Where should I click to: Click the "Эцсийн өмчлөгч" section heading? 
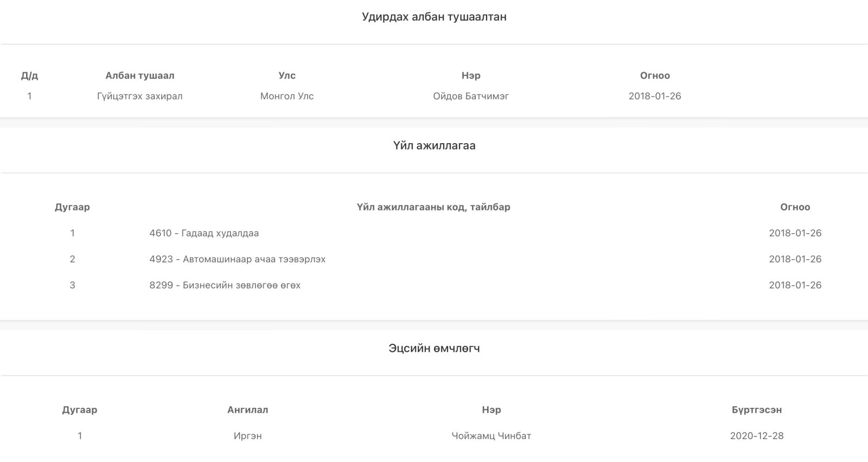(x=434, y=348)
